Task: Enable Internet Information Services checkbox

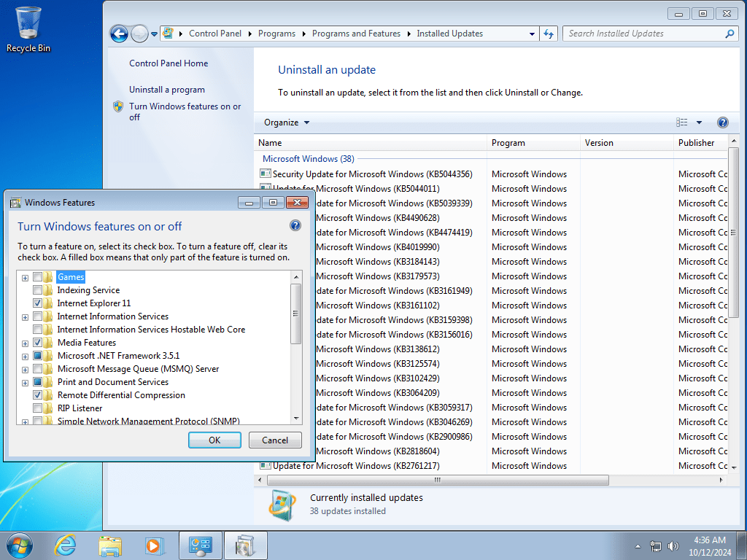Action: (x=37, y=316)
